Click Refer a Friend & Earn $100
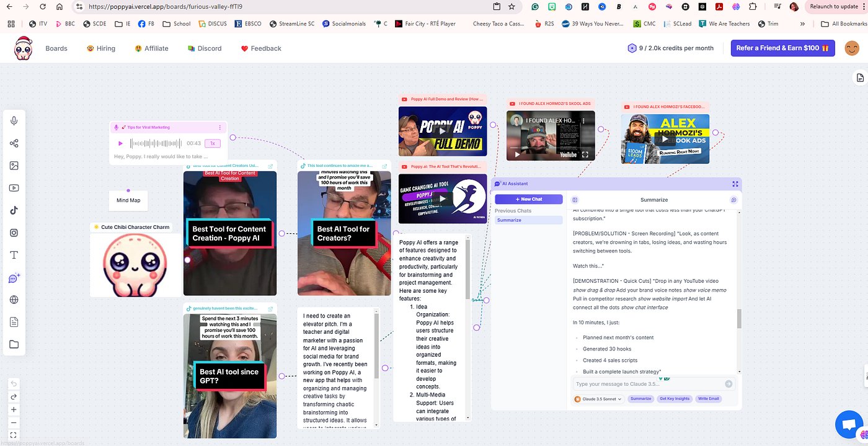 783,48
